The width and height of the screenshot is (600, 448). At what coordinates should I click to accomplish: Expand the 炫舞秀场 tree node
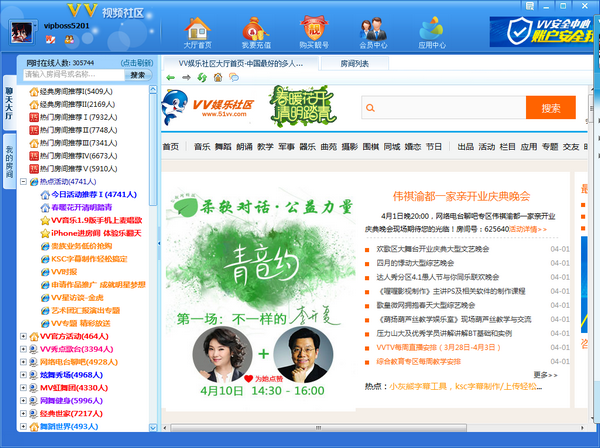point(24,375)
